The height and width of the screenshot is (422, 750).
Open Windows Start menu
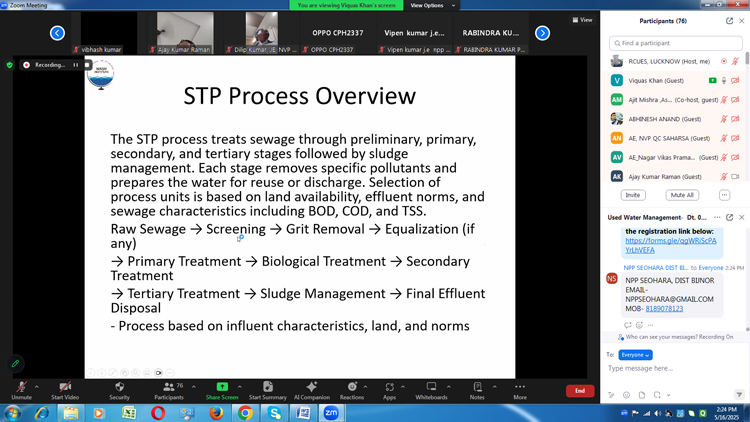(12, 413)
